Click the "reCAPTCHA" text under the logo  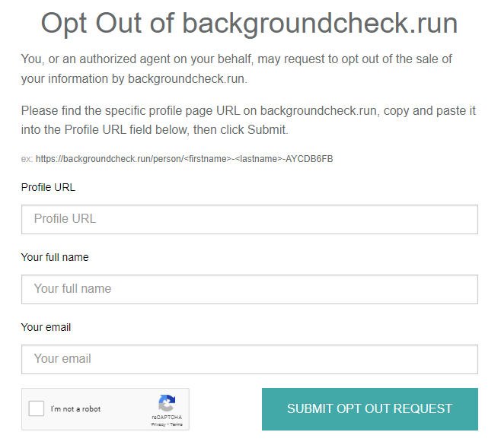tap(167, 418)
